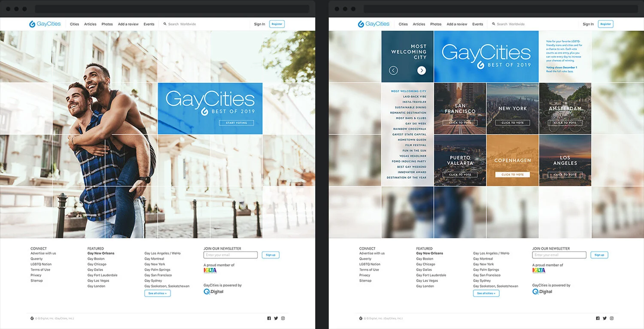Image resolution: width=644 pixels, height=329 pixels.
Task: Open Queerty link in right window footer
Action: pyautogui.click(x=365, y=259)
